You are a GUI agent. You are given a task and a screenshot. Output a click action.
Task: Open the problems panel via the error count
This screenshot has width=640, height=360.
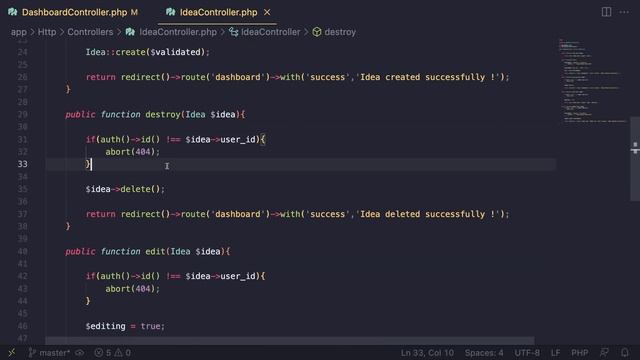(103, 353)
